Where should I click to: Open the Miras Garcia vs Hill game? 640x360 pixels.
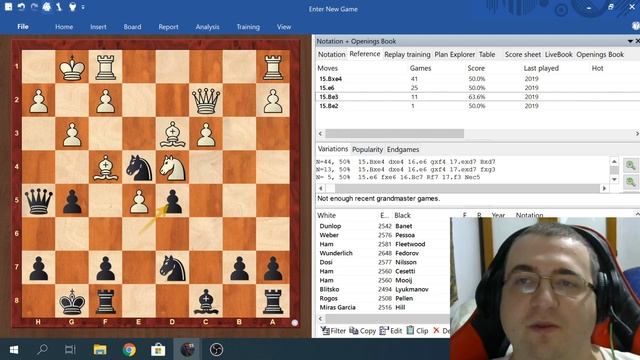click(x=384, y=307)
